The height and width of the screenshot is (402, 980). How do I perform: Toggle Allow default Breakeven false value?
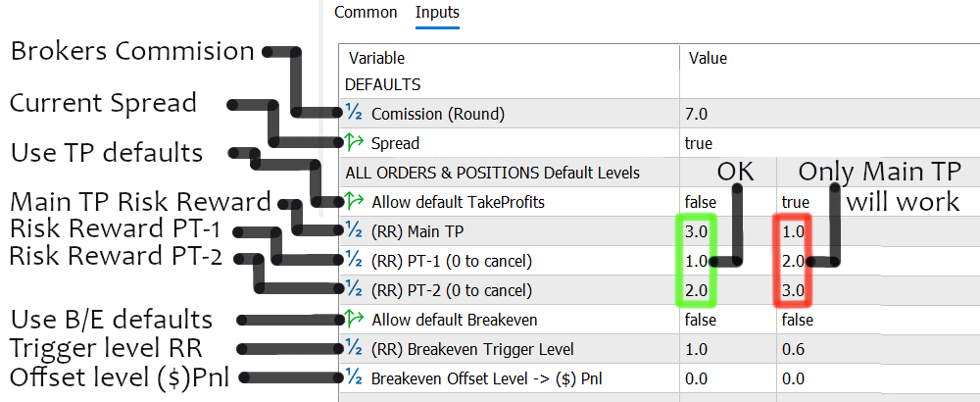point(701,320)
